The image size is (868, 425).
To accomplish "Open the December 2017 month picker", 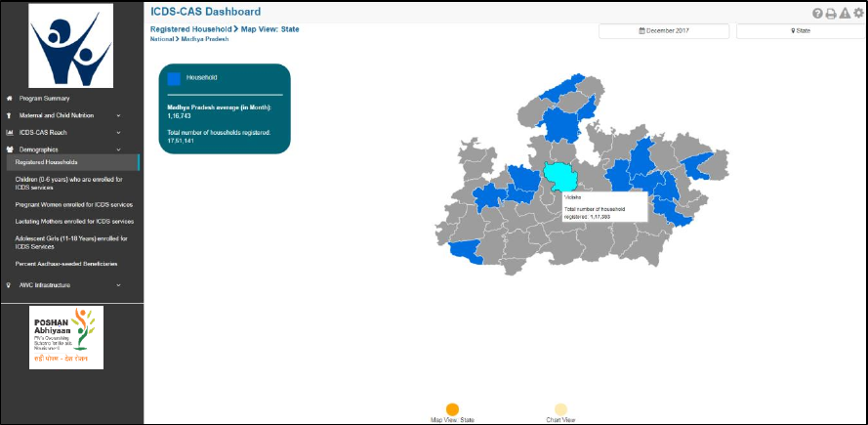I will click(664, 31).
